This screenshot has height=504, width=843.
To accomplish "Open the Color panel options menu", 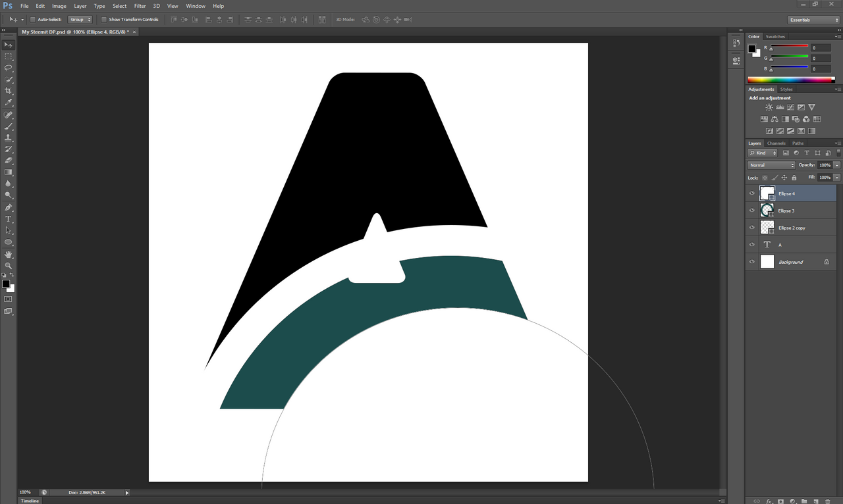I will 838,37.
